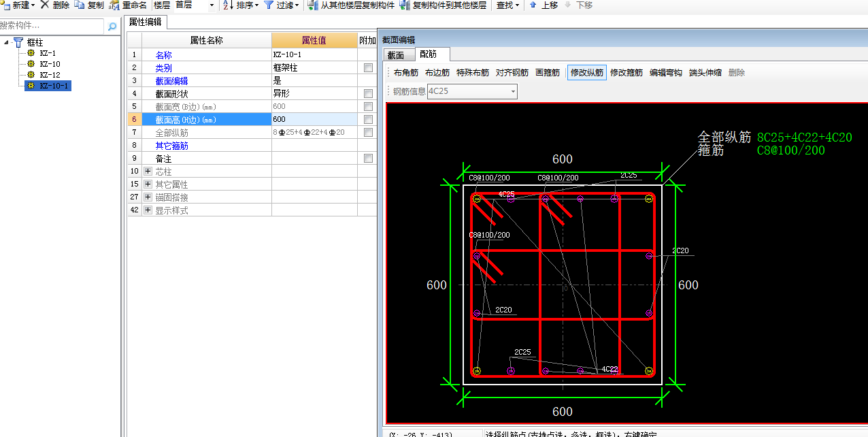Viewport: 868px width, 437px height.
Task: Click in the 搜索构件 search field
Action: pos(52,27)
